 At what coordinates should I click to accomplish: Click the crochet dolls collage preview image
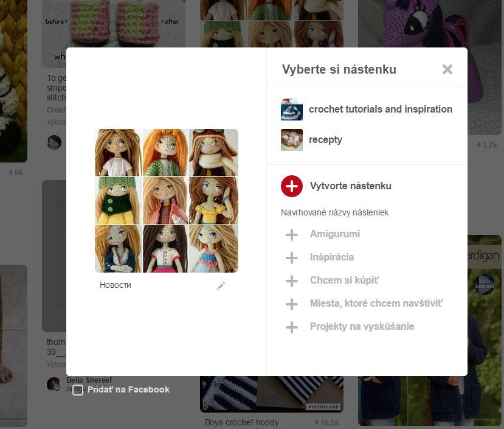167,201
